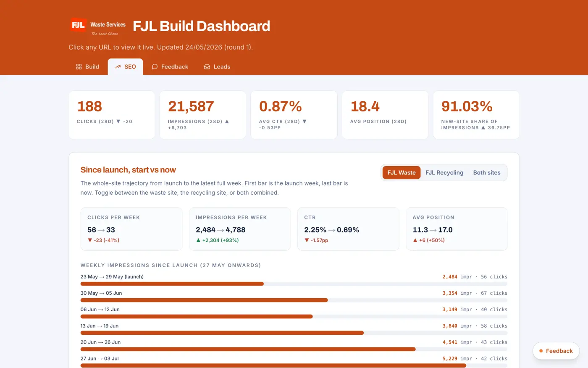Click the '27 Jun → 03 Jul' week label

click(100, 359)
